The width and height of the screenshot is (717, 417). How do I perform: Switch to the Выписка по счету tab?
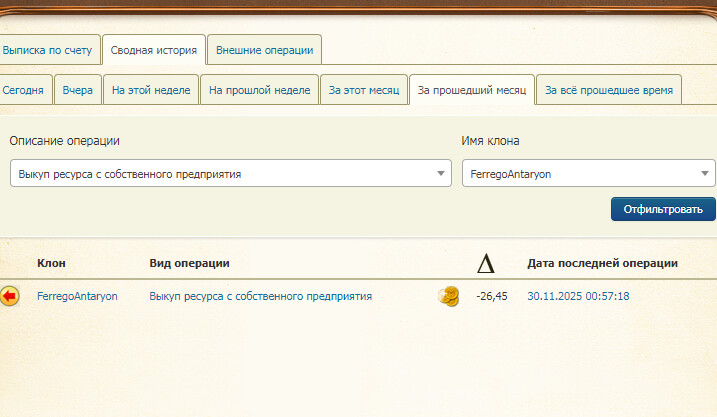click(x=48, y=49)
